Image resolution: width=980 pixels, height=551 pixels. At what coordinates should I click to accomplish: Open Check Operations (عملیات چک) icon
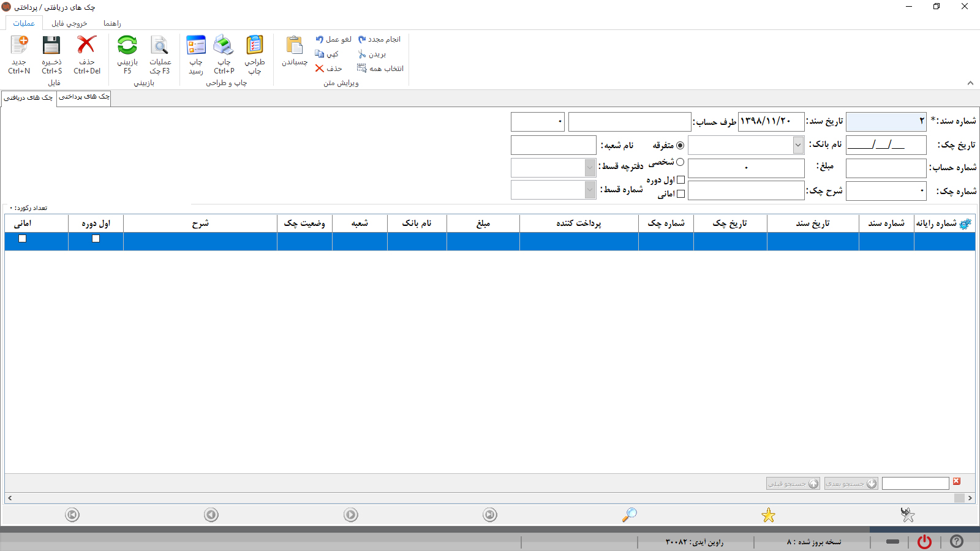(x=160, y=47)
